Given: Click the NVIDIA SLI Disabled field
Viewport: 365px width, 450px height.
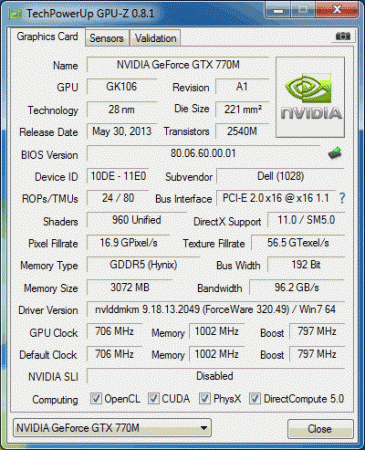Looking at the screenshot, I should (x=215, y=376).
